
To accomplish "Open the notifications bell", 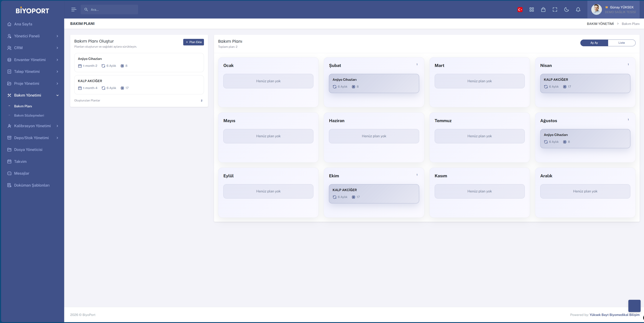I will (578, 9).
